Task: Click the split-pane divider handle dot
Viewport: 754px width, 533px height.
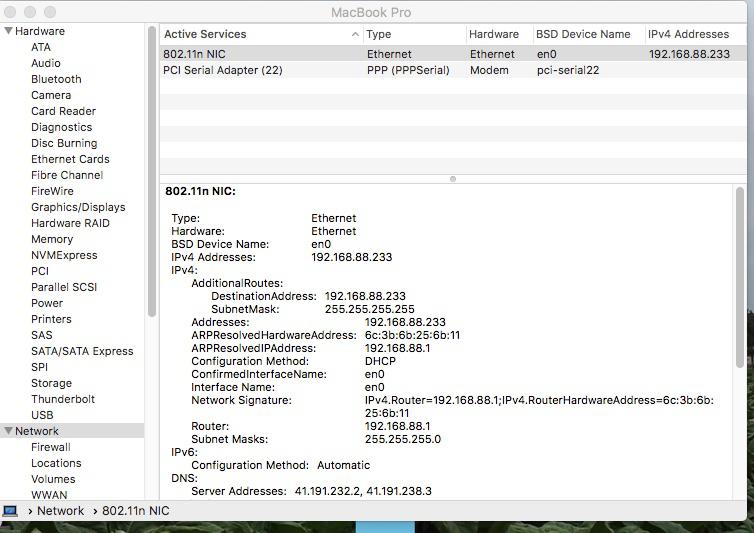Action: pos(452,179)
